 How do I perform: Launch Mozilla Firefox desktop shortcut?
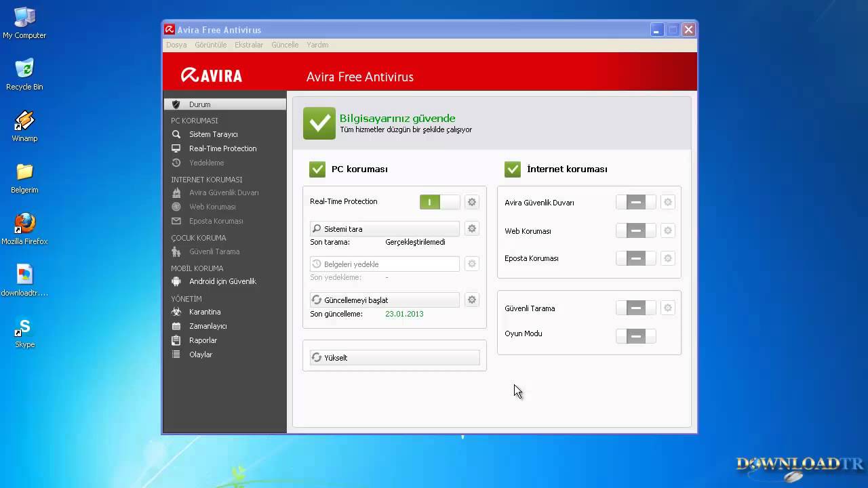(24, 229)
